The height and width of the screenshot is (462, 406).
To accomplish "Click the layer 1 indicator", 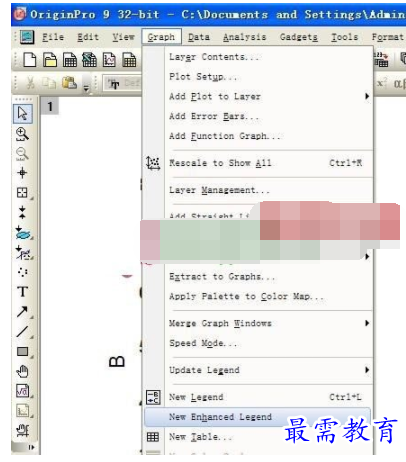I will (x=50, y=107).
